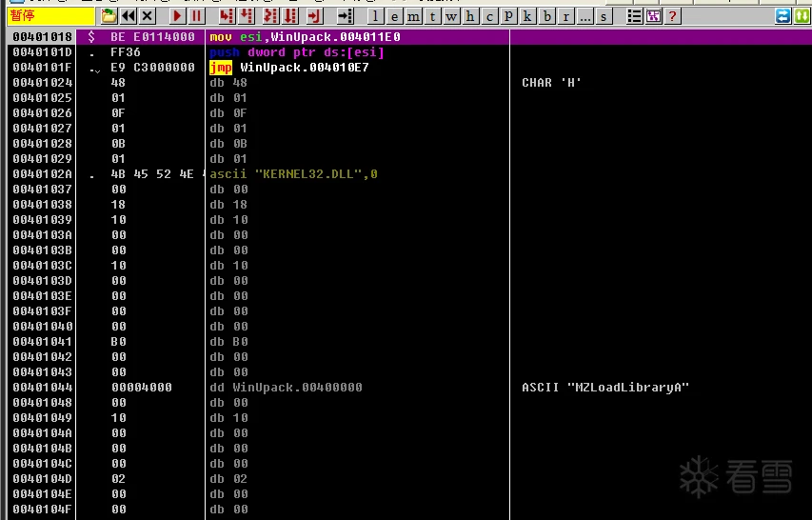Select the db 18 line
The image size is (812, 520).
(228, 205)
